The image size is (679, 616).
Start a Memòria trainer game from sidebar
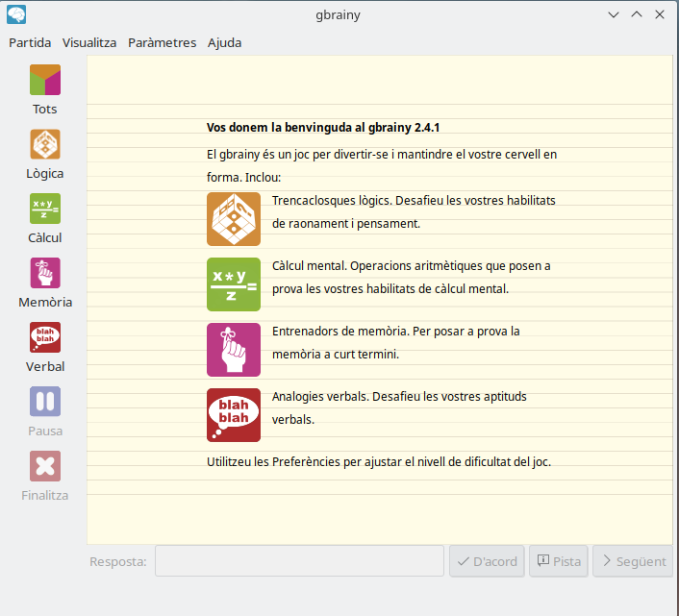pos(45,273)
